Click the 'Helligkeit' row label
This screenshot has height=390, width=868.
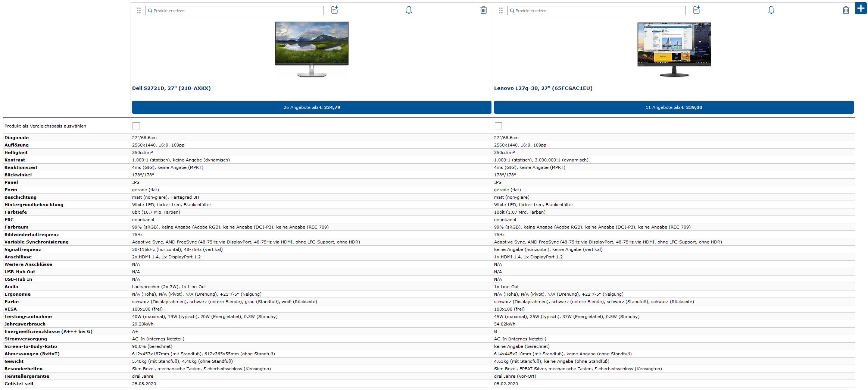pos(16,152)
